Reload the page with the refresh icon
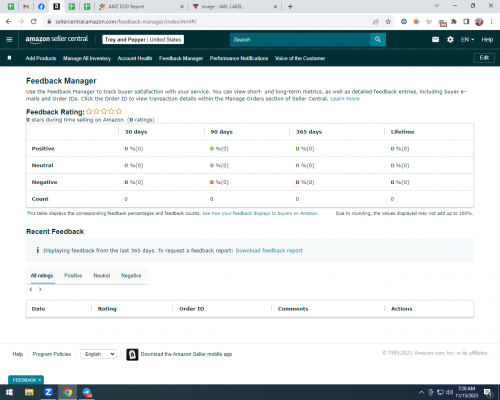The image size is (500, 400). (x=33, y=22)
